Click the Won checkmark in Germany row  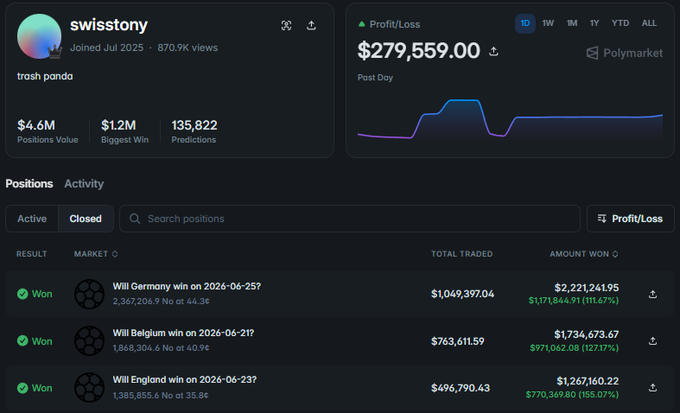(23, 294)
